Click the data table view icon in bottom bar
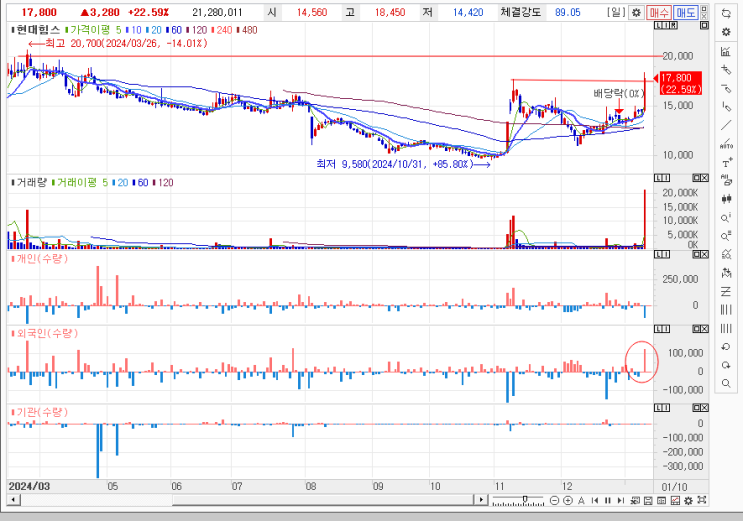 pyautogui.click(x=662, y=500)
